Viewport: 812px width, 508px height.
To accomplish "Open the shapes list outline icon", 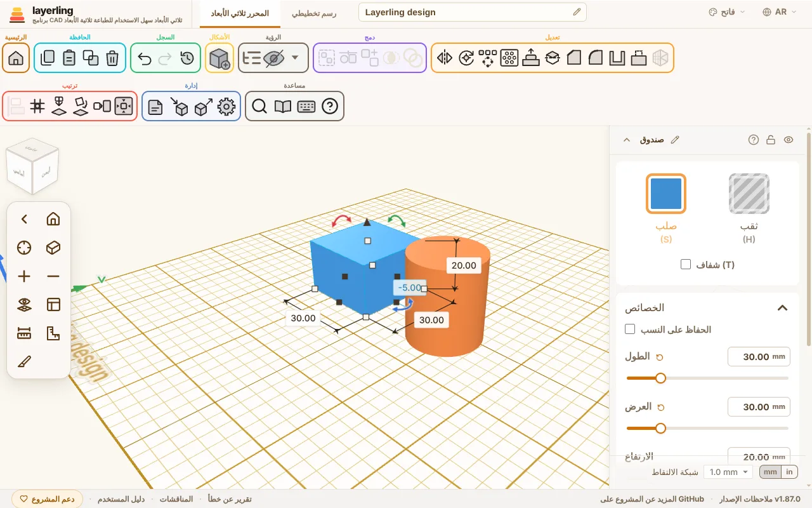I will tap(252, 58).
